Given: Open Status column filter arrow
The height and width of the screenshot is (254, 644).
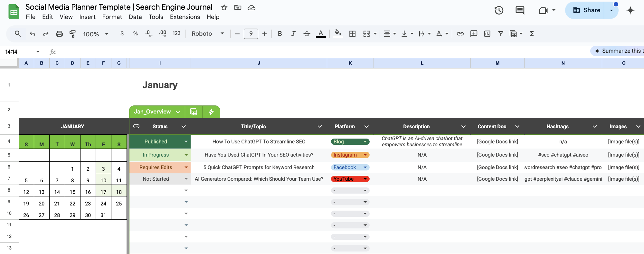Looking at the screenshot, I should (184, 126).
